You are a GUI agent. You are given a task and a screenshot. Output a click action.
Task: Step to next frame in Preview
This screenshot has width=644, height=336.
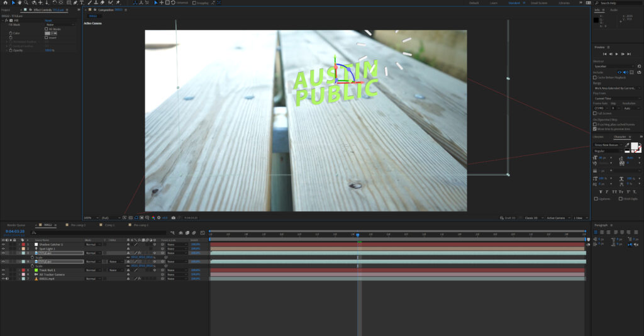coord(623,54)
